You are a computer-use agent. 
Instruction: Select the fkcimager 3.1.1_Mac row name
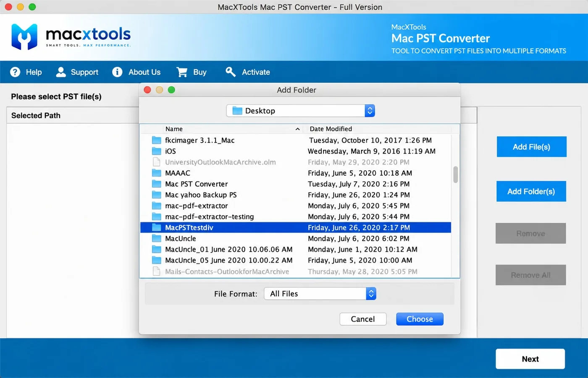pyautogui.click(x=199, y=140)
